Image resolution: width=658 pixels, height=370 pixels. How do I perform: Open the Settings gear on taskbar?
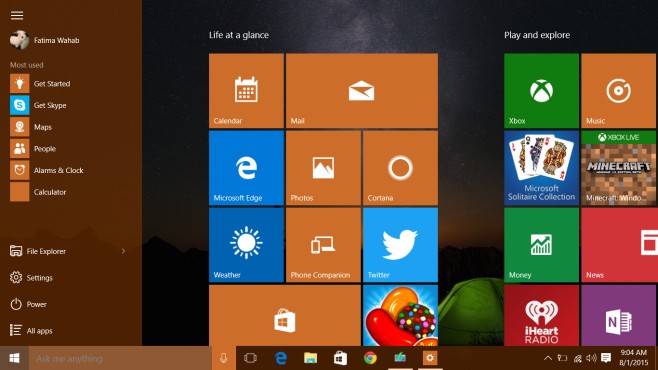coord(430,358)
